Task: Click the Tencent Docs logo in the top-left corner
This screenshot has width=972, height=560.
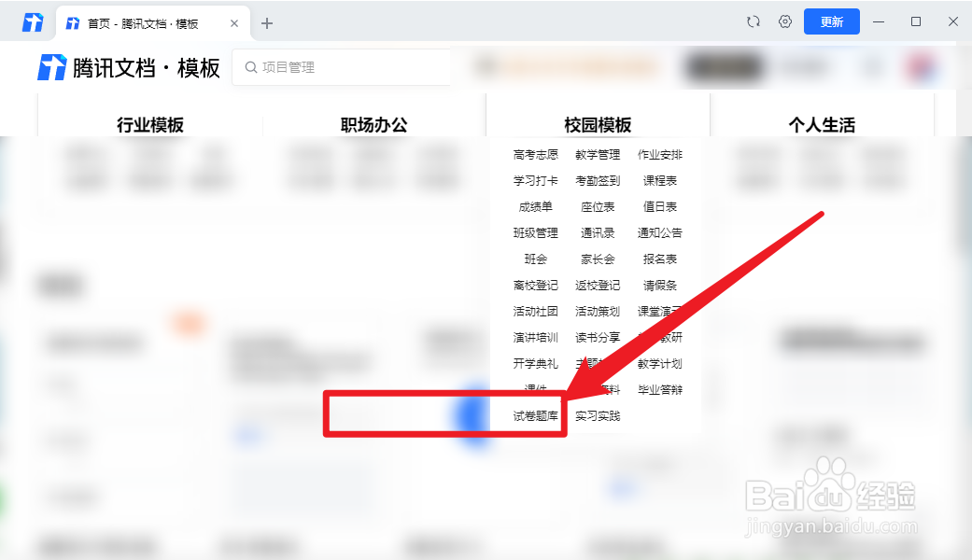Action: (x=32, y=21)
